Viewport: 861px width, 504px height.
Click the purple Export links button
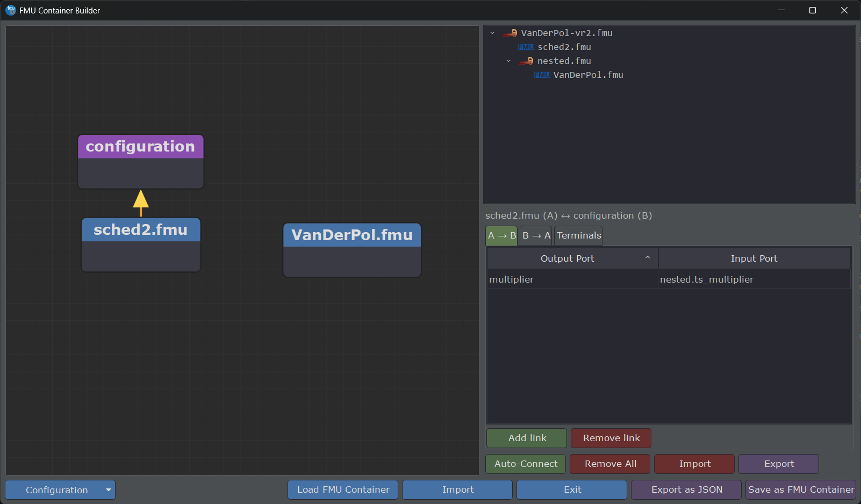779,464
